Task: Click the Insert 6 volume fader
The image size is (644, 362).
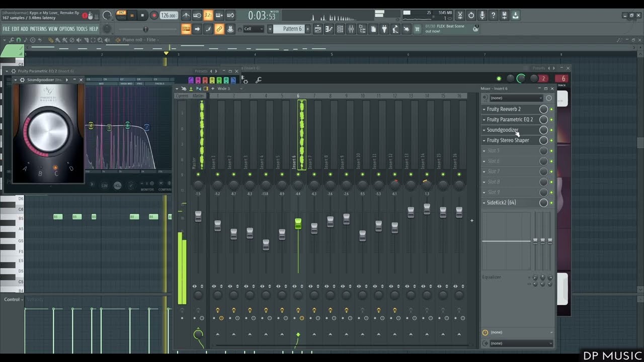Action: pos(298,224)
